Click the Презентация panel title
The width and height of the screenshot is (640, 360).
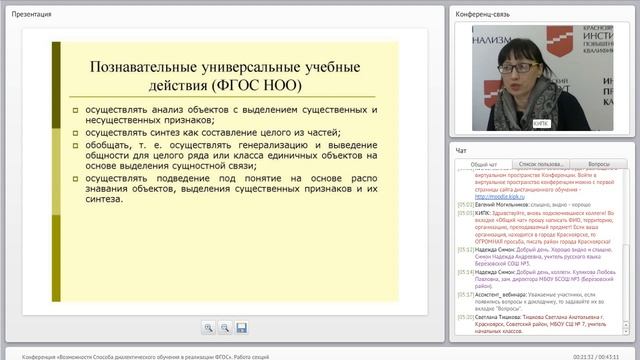click(x=31, y=14)
